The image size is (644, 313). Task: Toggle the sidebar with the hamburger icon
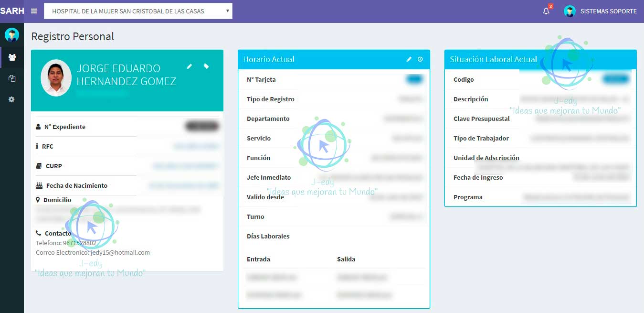(34, 11)
